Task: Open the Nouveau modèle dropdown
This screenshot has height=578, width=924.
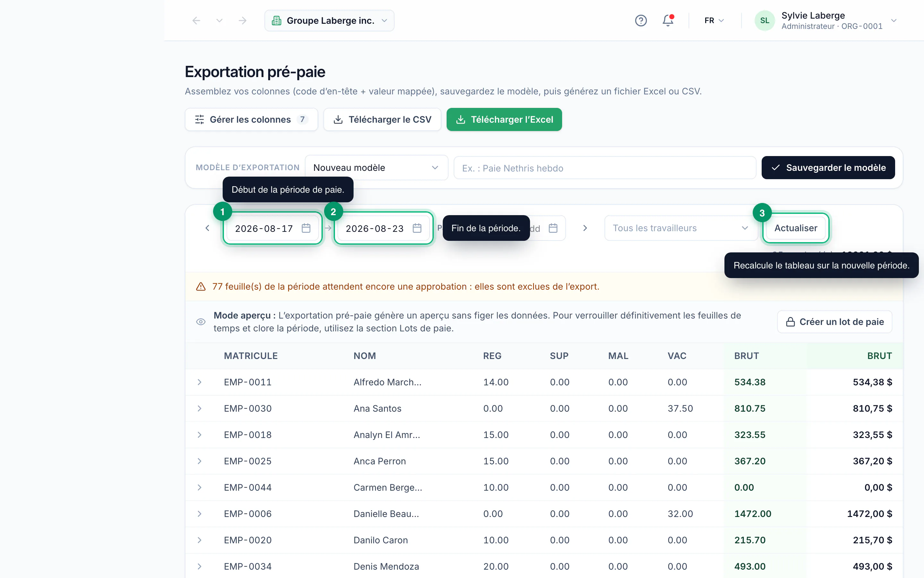Action: point(376,167)
